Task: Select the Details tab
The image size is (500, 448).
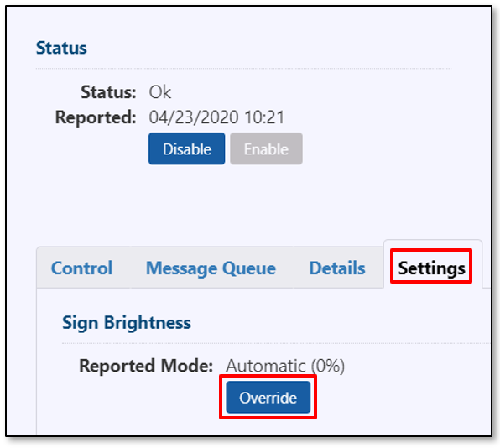Action: click(337, 268)
